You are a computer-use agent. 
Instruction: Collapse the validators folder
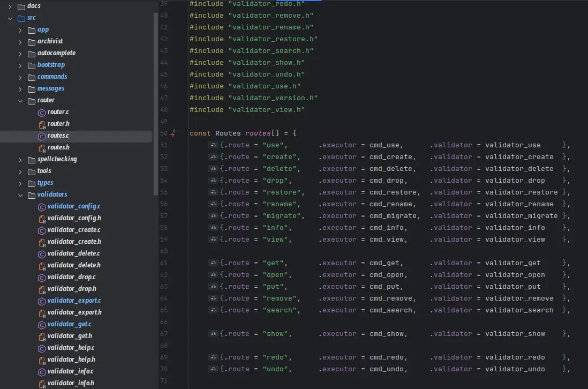(20, 194)
